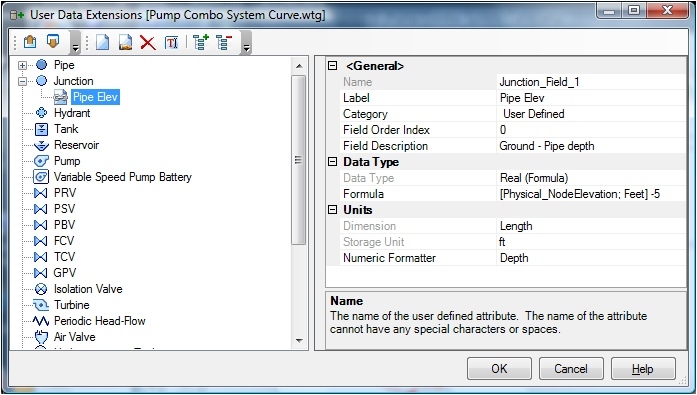
Task: Click Data Type value Real (Formula)
Action: (592, 178)
